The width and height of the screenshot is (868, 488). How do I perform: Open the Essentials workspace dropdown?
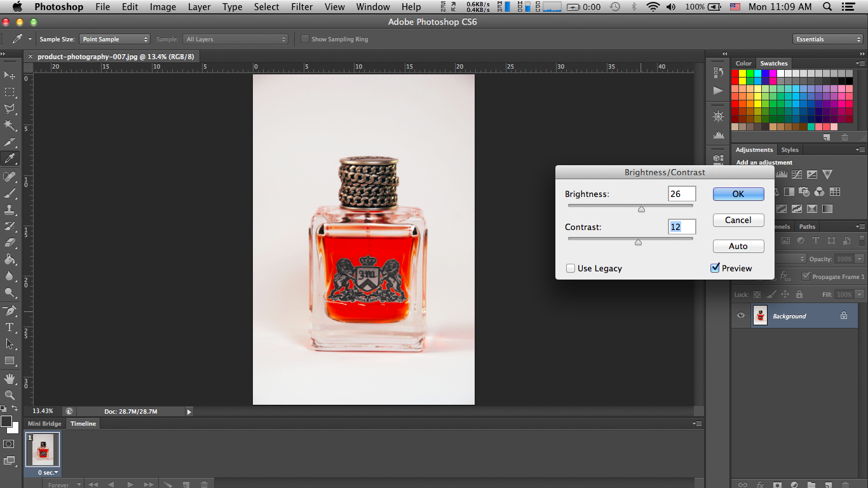tap(827, 39)
